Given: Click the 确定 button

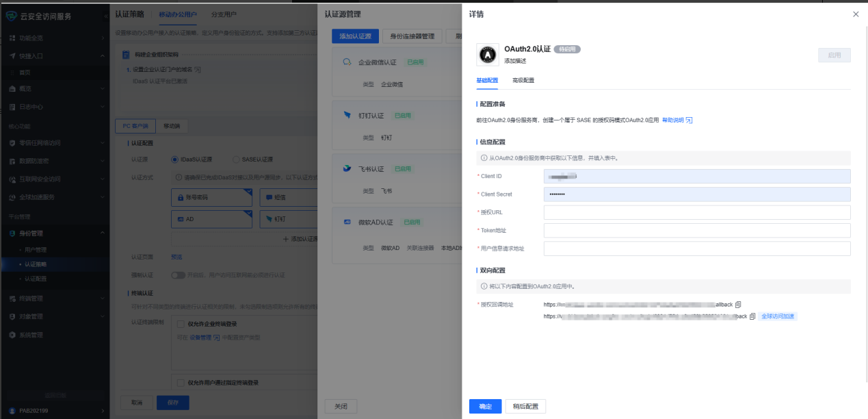Looking at the screenshot, I should coord(485,407).
